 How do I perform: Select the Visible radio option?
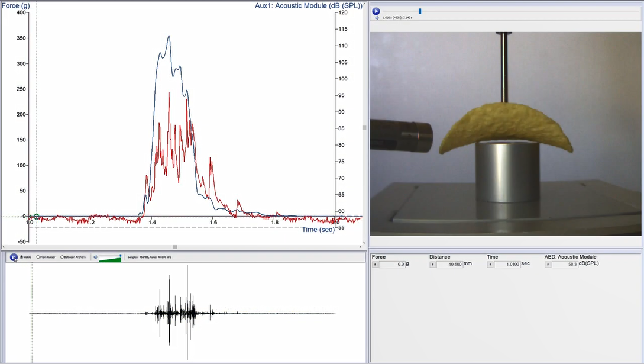22,257
